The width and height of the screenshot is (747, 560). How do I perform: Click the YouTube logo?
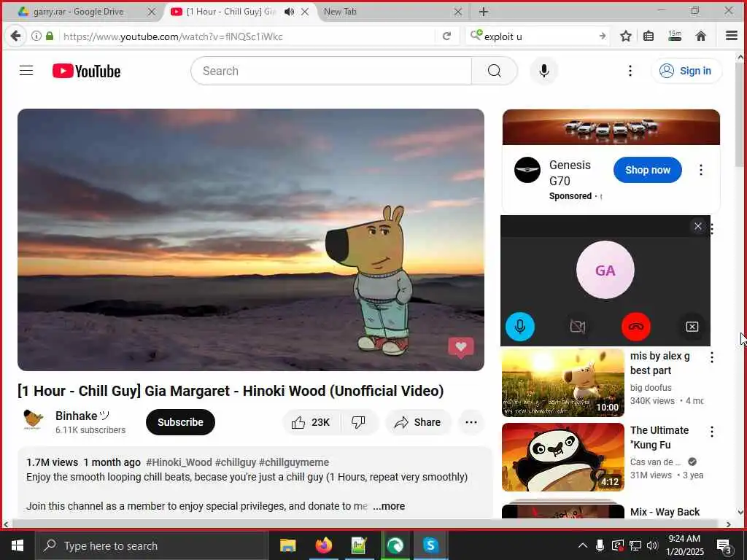coord(86,71)
